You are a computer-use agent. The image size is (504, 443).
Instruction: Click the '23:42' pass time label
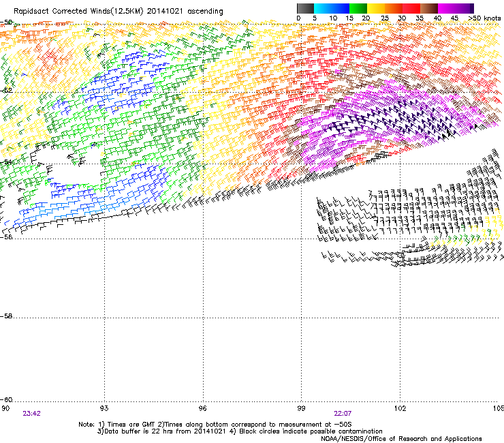click(31, 414)
